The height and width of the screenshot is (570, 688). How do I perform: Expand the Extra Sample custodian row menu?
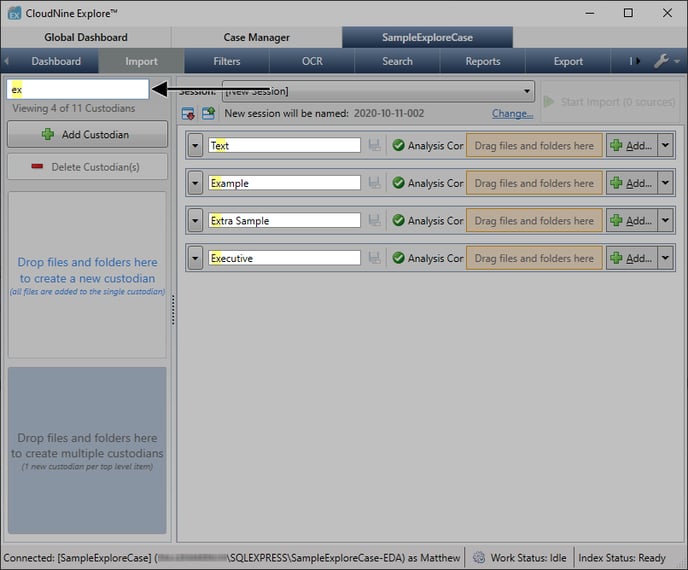coord(195,220)
